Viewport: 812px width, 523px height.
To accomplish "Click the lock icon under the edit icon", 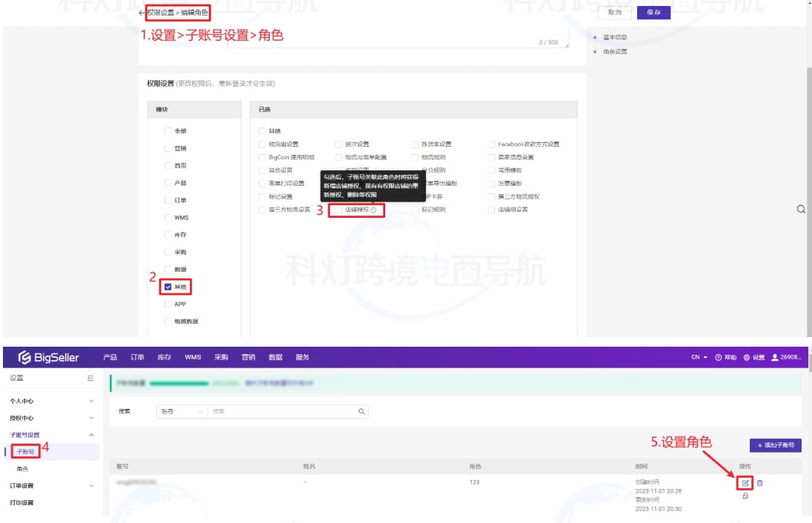I will pyautogui.click(x=745, y=496).
